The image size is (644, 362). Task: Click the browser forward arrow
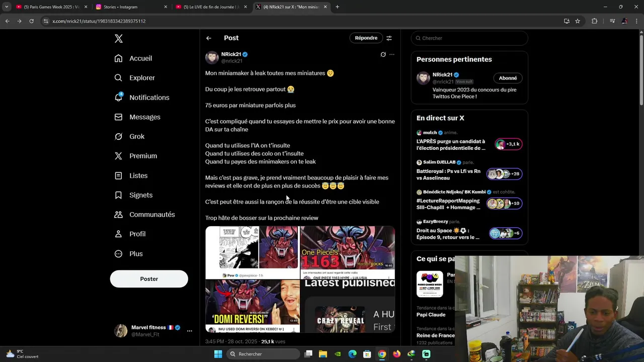pos(19,21)
